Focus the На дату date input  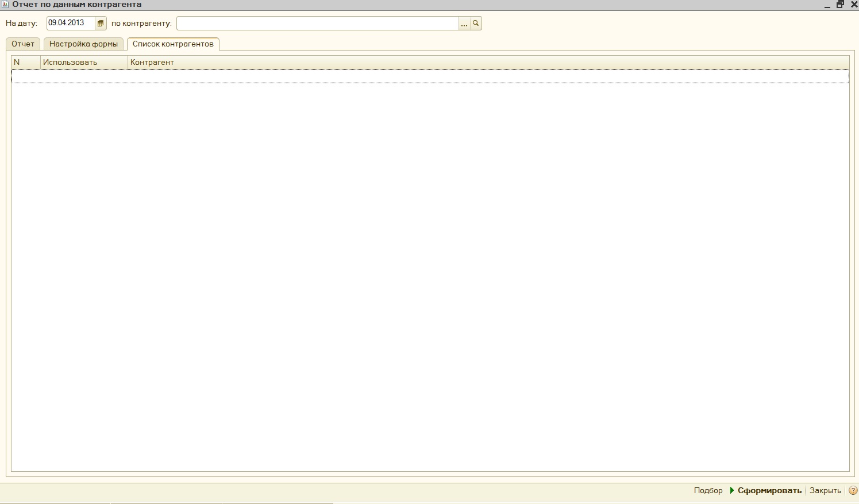point(71,24)
